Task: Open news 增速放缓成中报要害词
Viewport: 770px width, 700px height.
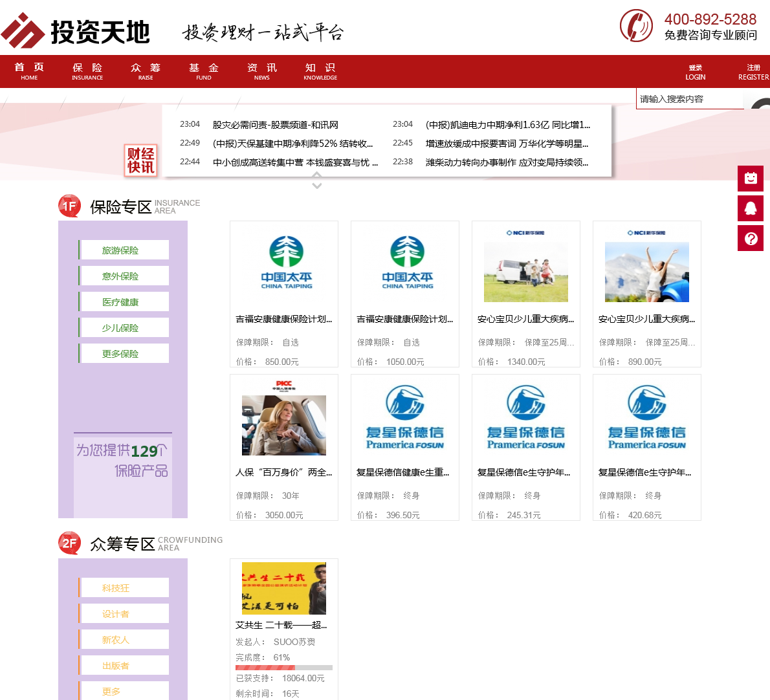Action: click(507, 144)
